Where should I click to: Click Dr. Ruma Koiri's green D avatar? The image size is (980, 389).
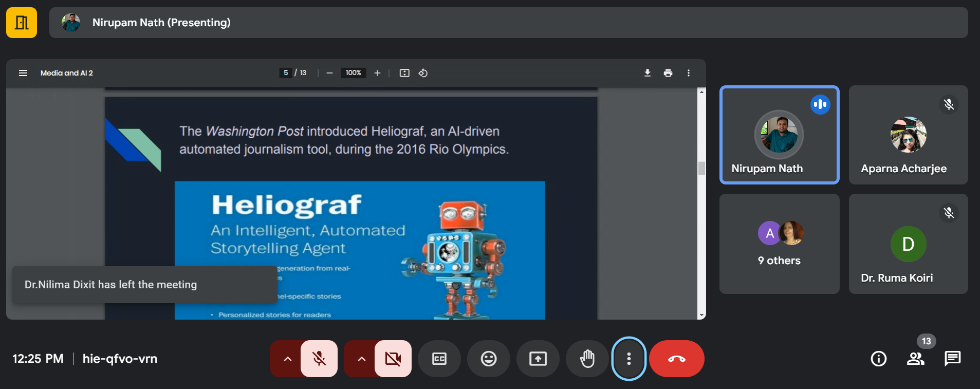tap(908, 244)
